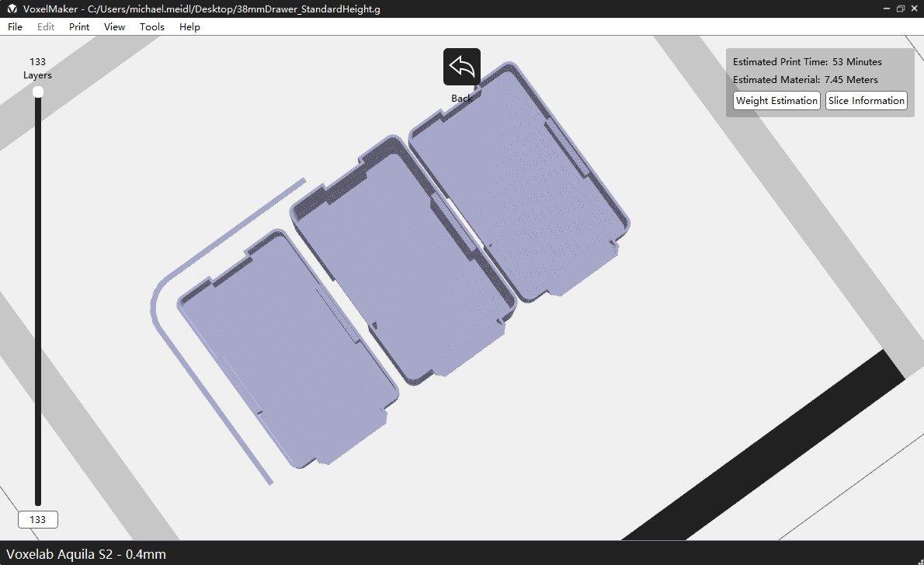Open the View menu
924x565 pixels.
click(x=114, y=26)
